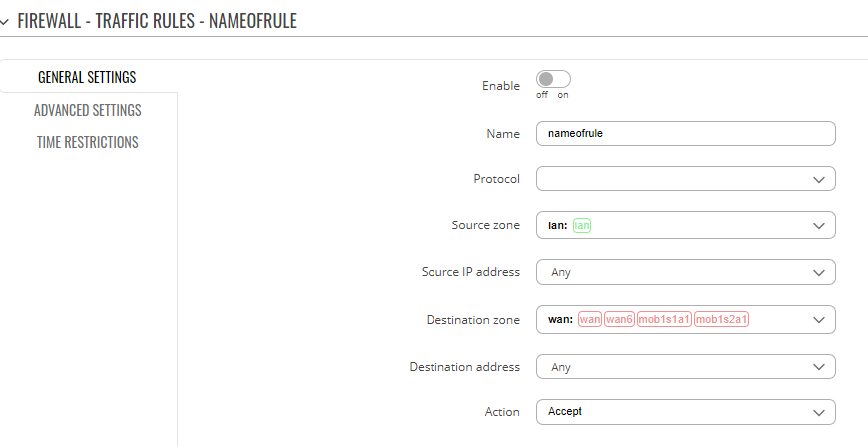Select the mob1s1a1 interface tag
The height and width of the screenshot is (446, 868).
(664, 319)
